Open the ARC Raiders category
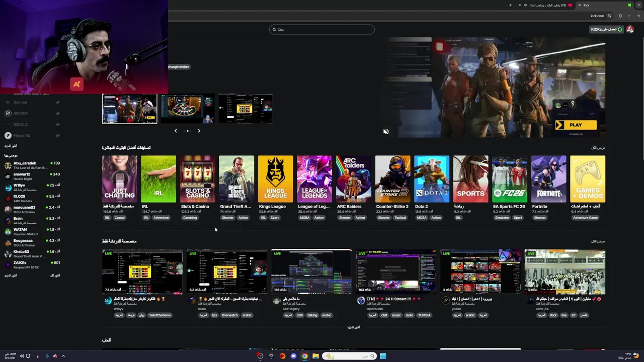Image resolution: width=644 pixels, height=362 pixels. [354, 179]
